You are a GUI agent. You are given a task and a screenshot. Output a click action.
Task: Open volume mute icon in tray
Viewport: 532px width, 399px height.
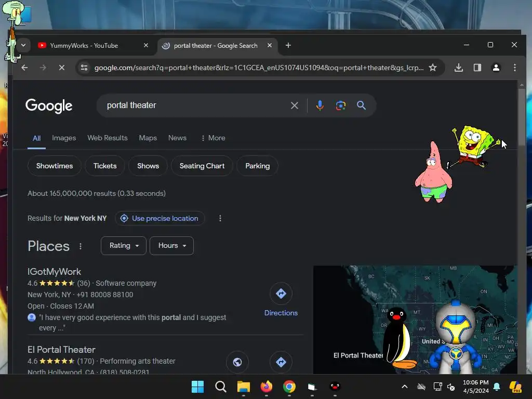[451, 387]
